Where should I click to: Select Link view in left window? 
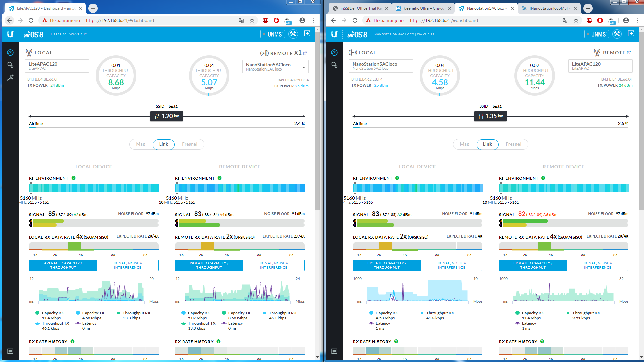pos(164,144)
